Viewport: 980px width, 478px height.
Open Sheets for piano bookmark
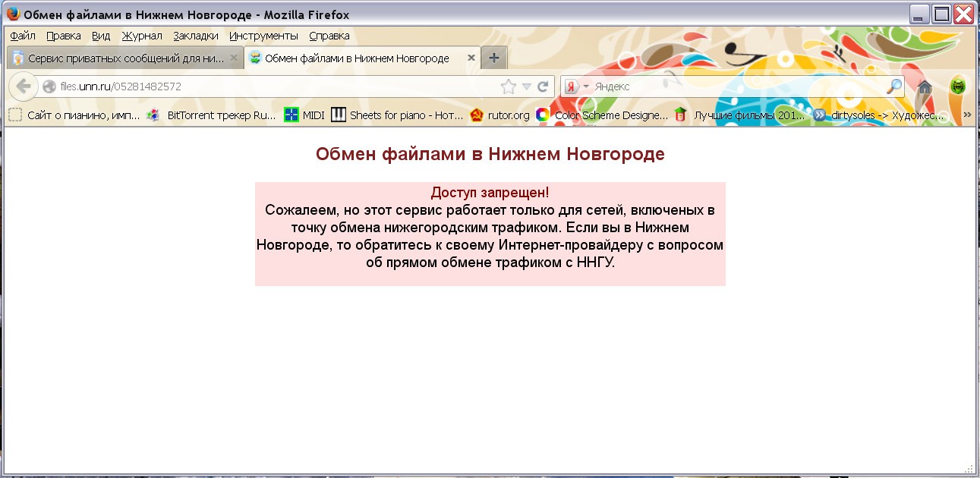click(x=397, y=115)
